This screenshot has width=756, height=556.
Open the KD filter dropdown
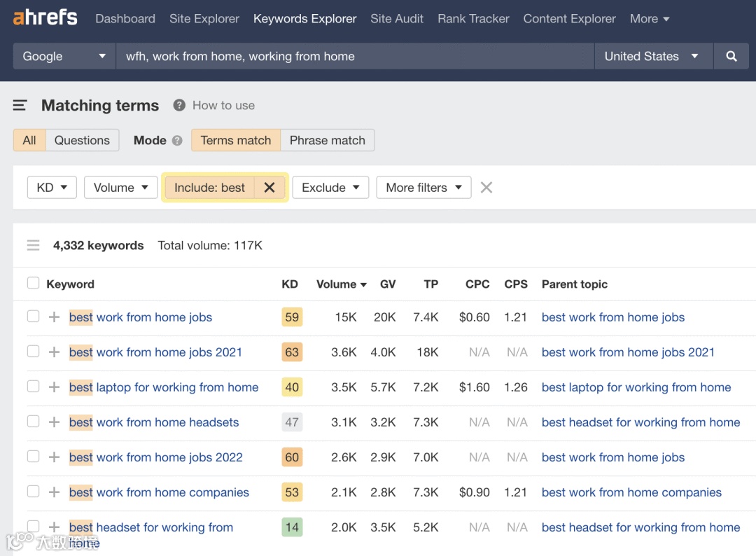pyautogui.click(x=52, y=188)
